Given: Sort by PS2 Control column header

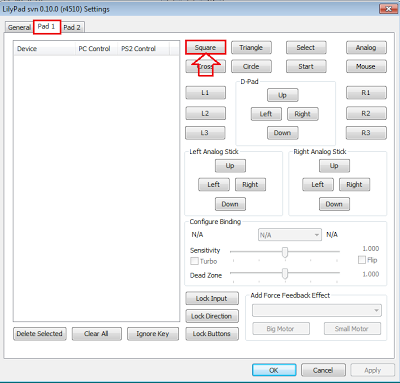Looking at the screenshot, I should pyautogui.click(x=143, y=49).
